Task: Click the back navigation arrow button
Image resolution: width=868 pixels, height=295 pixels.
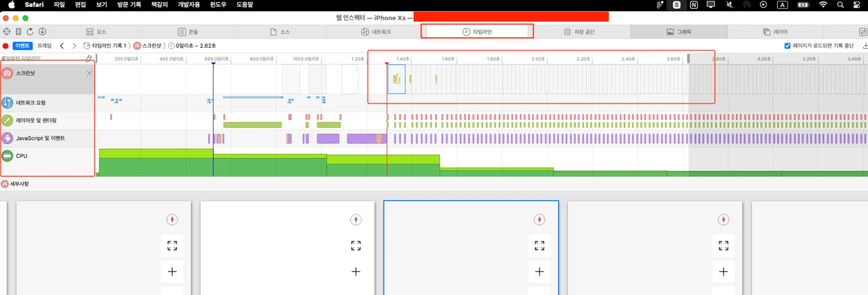Action: pyautogui.click(x=62, y=46)
